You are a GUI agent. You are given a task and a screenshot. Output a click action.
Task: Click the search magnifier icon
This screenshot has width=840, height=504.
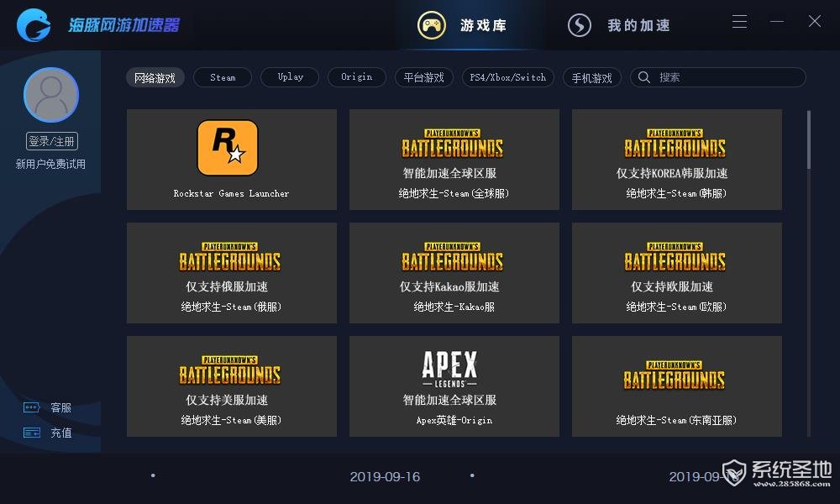pos(644,77)
